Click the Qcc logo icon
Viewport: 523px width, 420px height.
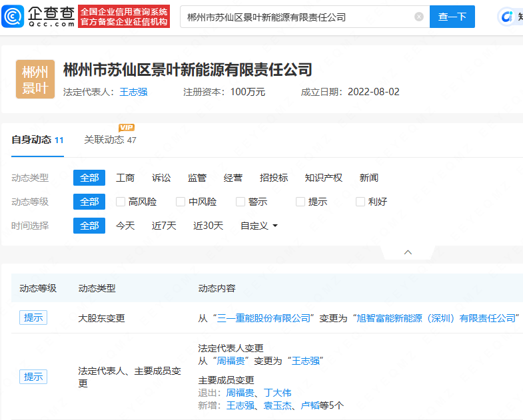tap(13, 16)
